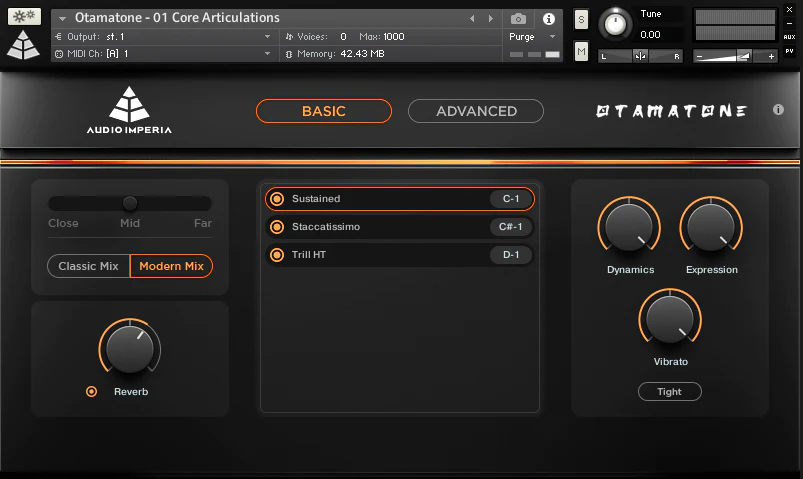Switch to the ADVANCED tab
This screenshot has width=803, height=479.
pos(476,111)
